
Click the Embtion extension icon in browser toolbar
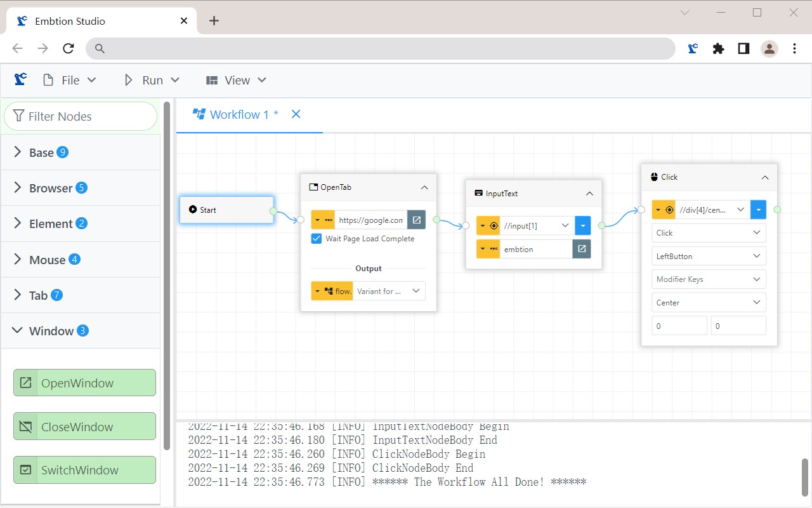[693, 48]
